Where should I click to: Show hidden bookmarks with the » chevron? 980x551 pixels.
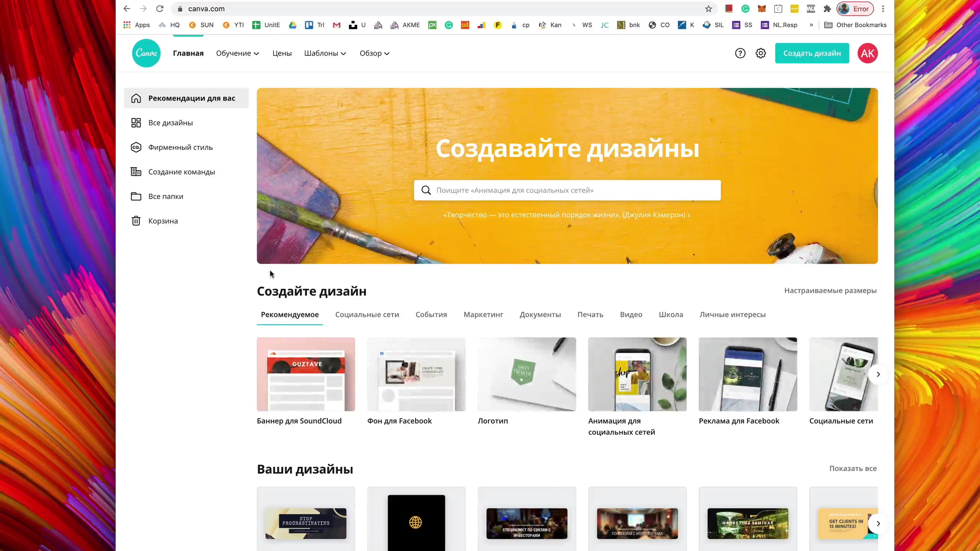[811, 25]
